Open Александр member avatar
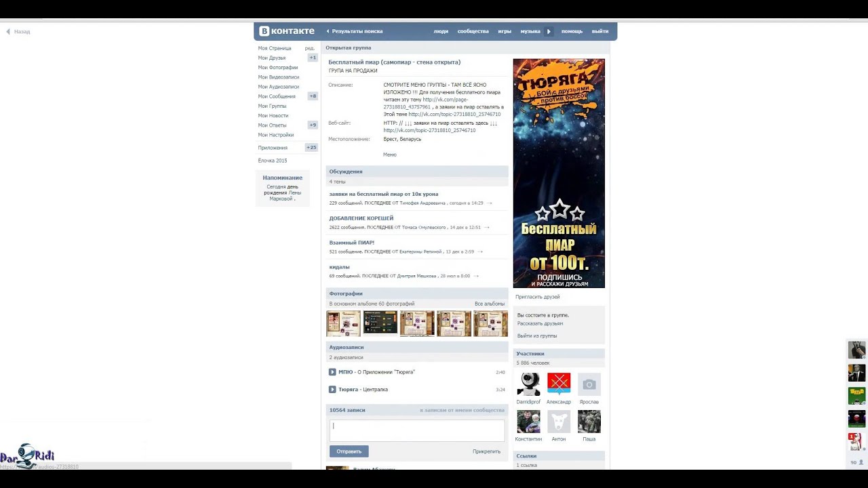Viewport: 868px width, 488px height. 559,384
